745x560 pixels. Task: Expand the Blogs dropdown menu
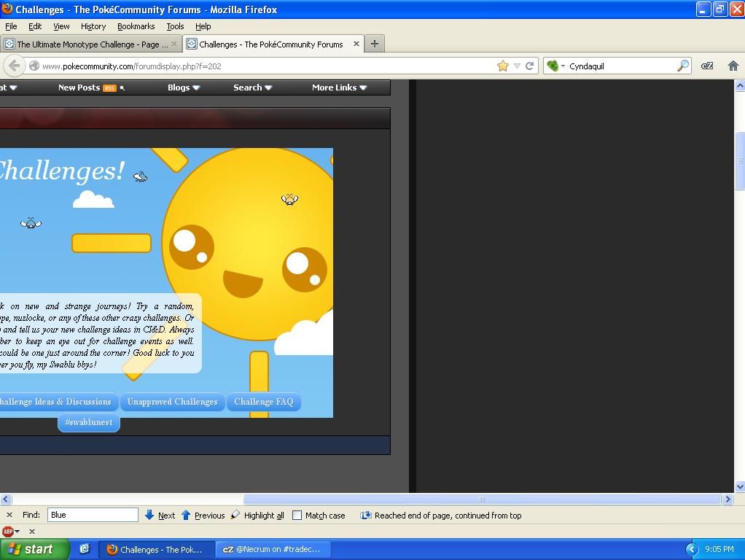tap(184, 87)
